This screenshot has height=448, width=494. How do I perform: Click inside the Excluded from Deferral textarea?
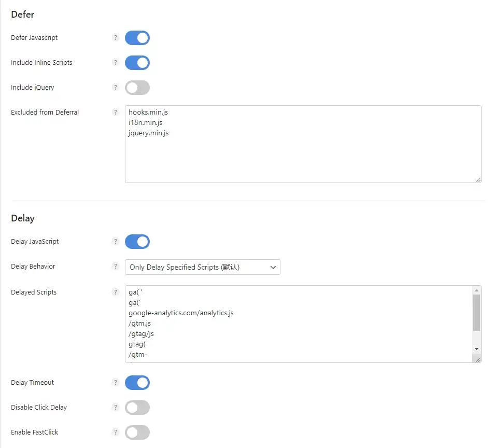[303, 144]
